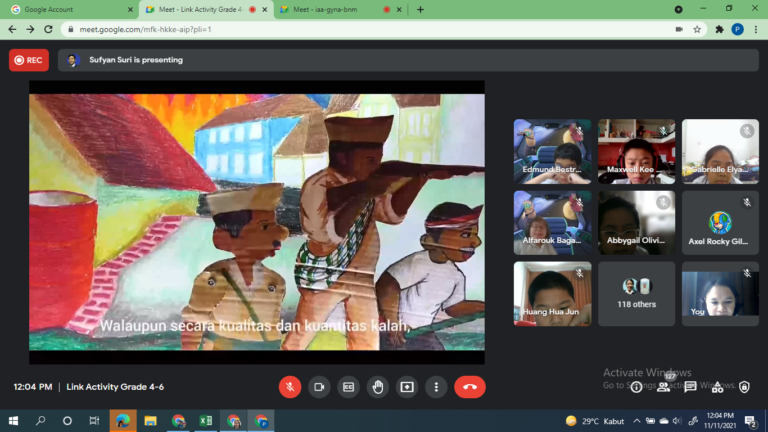Open more options three-dot menu
This screenshot has width=768, height=432.
tap(436, 387)
